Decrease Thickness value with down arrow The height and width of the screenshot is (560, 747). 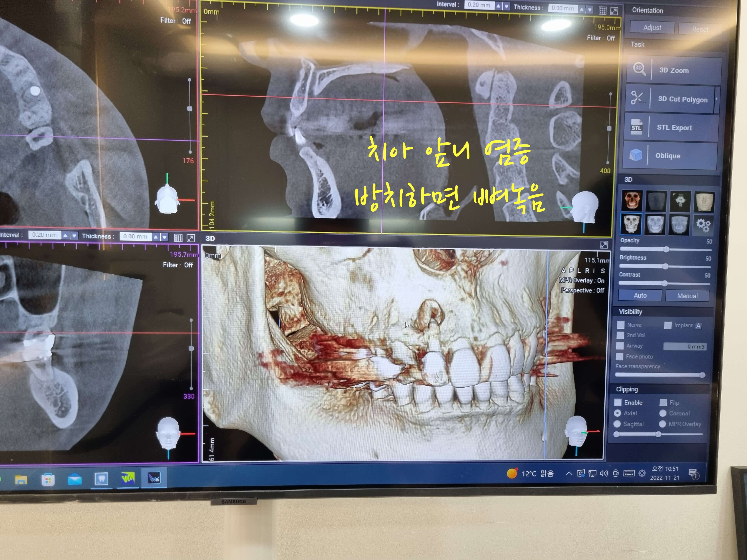tap(590, 10)
